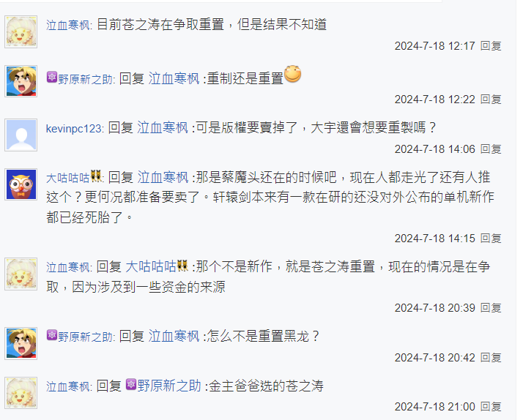
Task: Open kevinpc123's username link
Action: pos(74,128)
